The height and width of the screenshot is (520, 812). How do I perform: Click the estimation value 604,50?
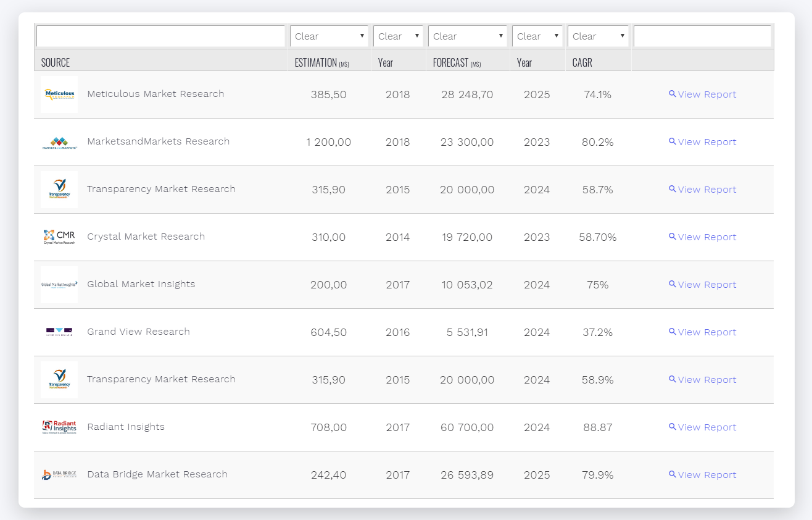pyautogui.click(x=329, y=332)
